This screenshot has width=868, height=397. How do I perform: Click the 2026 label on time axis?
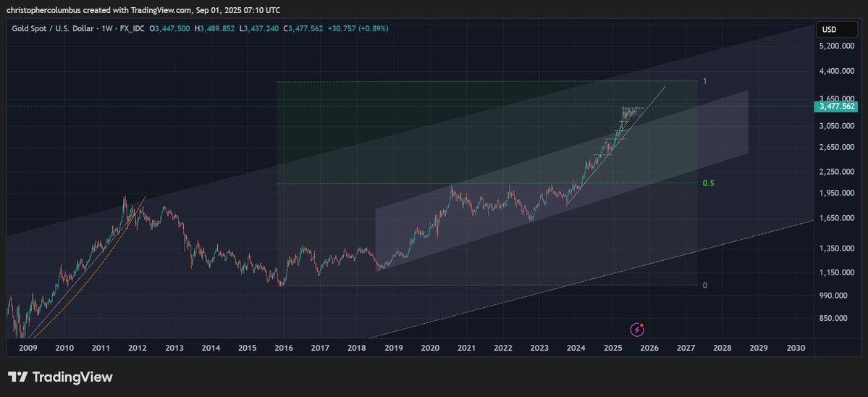tap(649, 348)
